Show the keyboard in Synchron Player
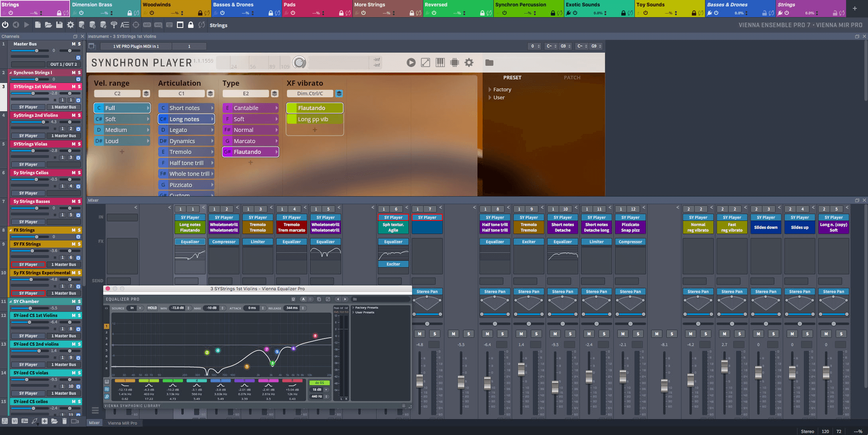868x435 pixels. pos(440,63)
